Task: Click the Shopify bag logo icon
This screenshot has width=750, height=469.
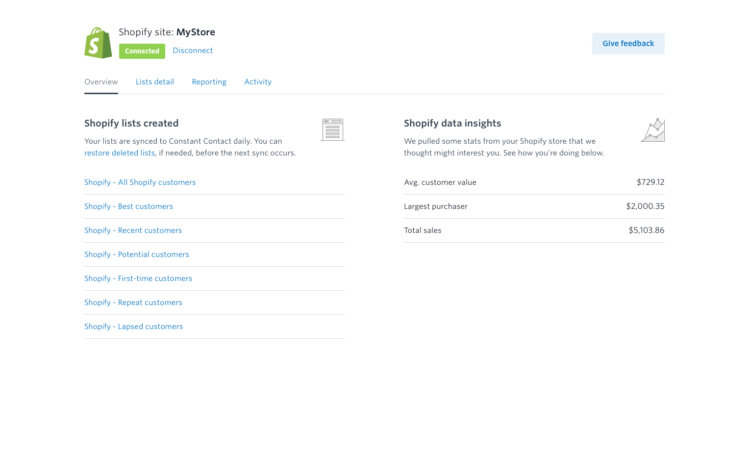Action: pyautogui.click(x=98, y=43)
